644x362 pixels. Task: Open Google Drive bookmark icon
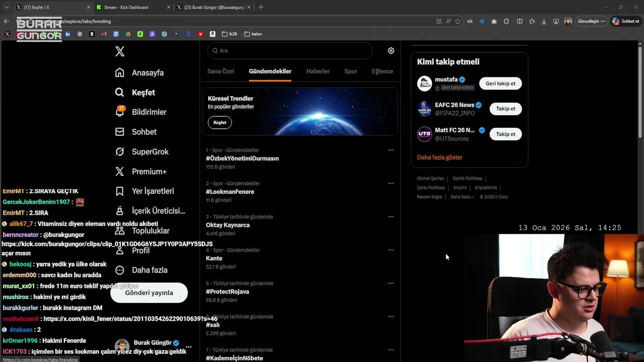(128, 34)
